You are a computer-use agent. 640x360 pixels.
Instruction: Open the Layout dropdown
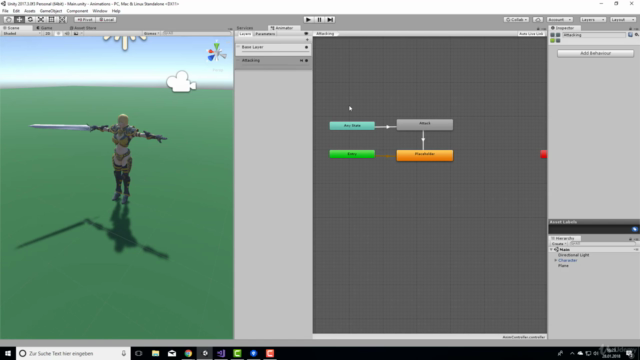pos(623,20)
